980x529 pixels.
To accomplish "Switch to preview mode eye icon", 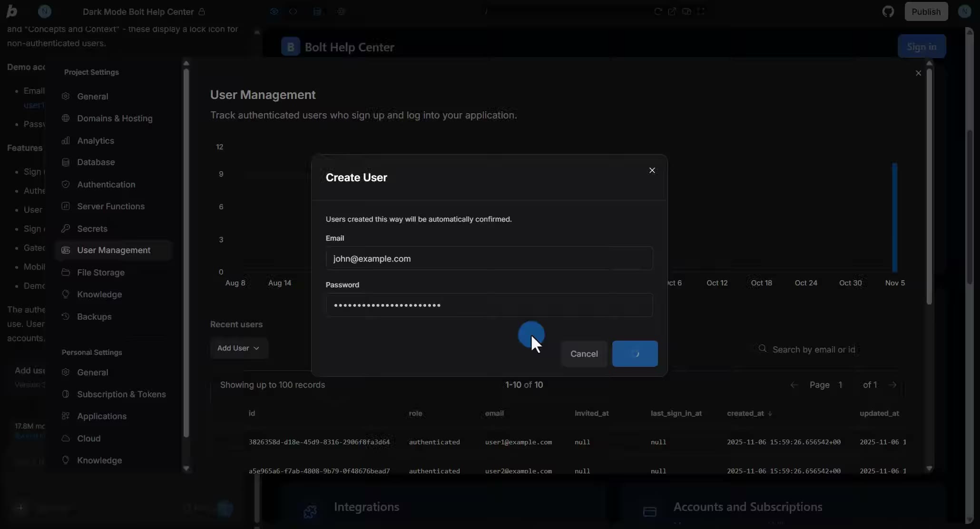I will coord(274,11).
